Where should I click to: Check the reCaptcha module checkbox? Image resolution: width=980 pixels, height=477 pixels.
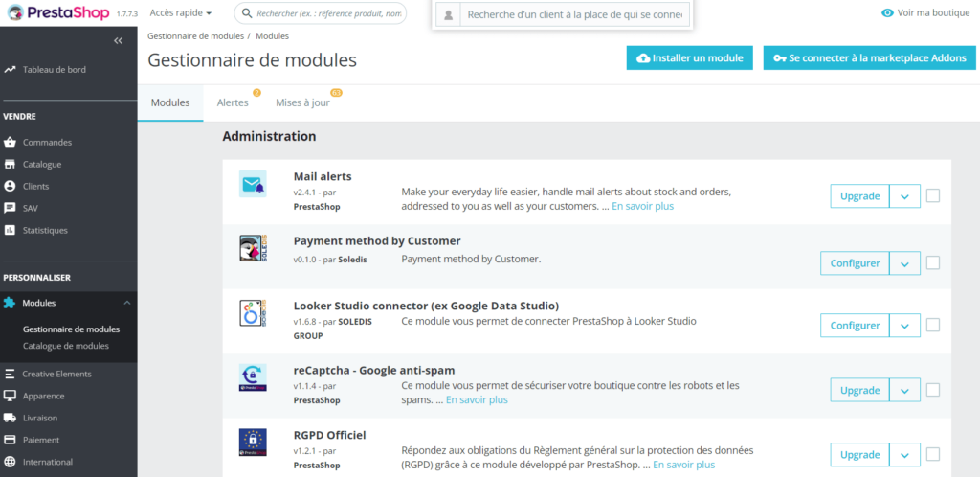[x=932, y=390]
